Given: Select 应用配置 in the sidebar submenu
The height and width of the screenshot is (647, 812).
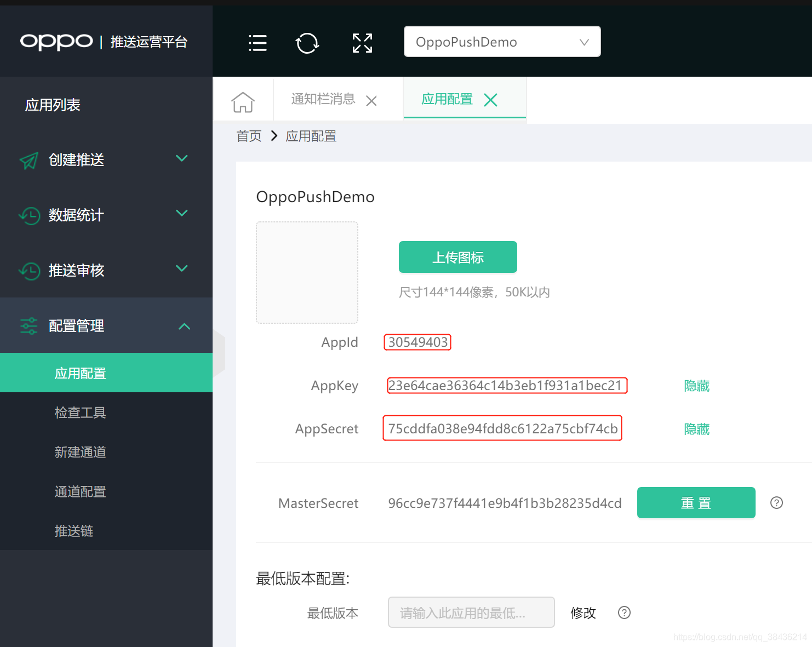Looking at the screenshot, I should coord(106,373).
